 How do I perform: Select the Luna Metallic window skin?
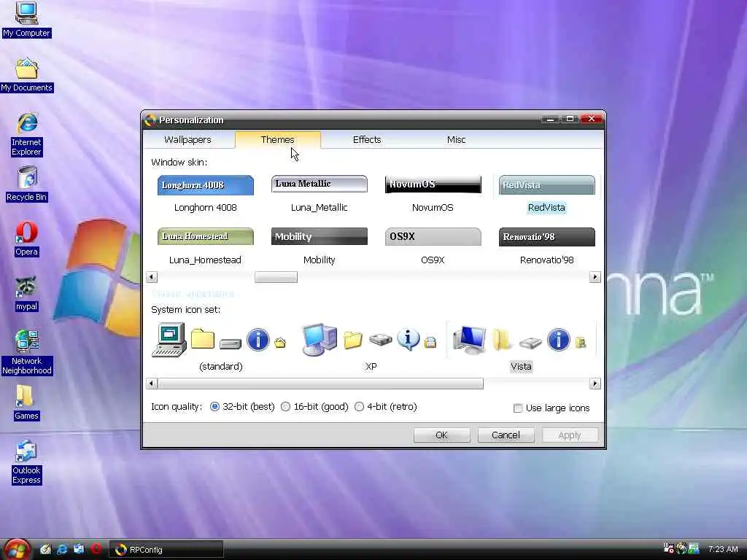320,194
